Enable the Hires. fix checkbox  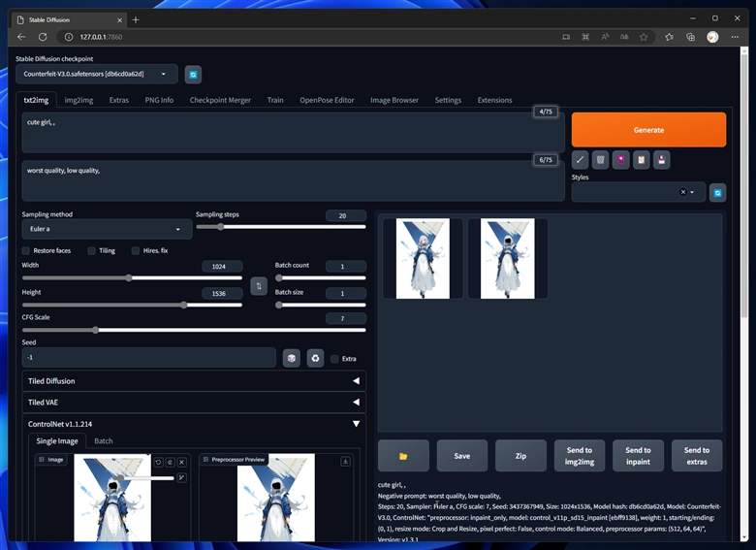point(137,250)
